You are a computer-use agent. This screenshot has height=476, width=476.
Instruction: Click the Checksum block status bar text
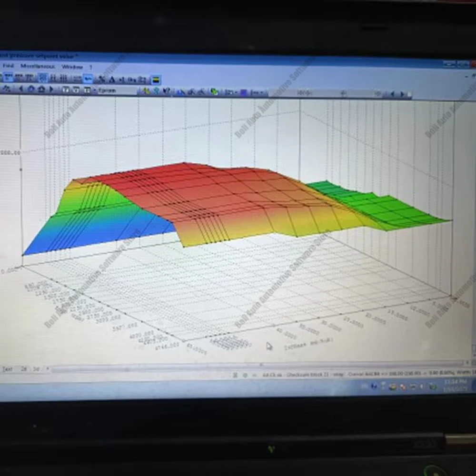coord(308,375)
